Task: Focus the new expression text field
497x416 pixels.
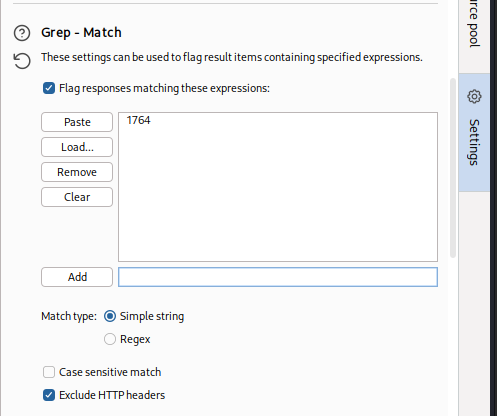Action: [x=278, y=277]
